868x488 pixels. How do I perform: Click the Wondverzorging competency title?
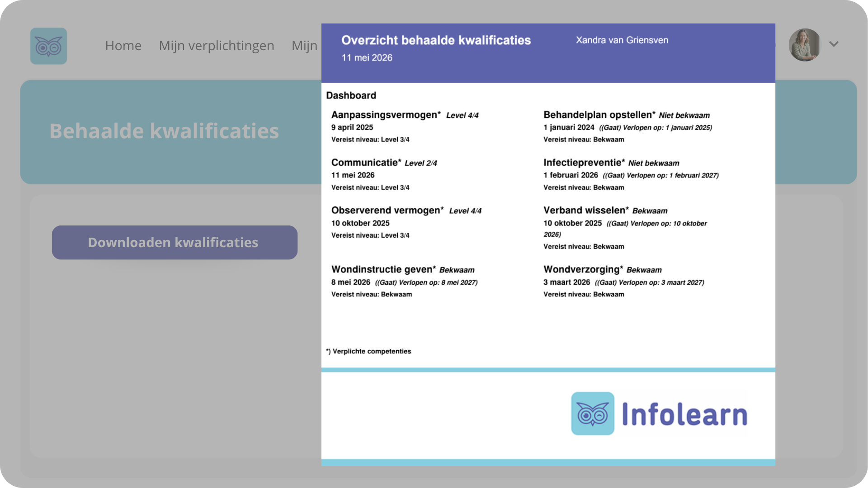(583, 270)
